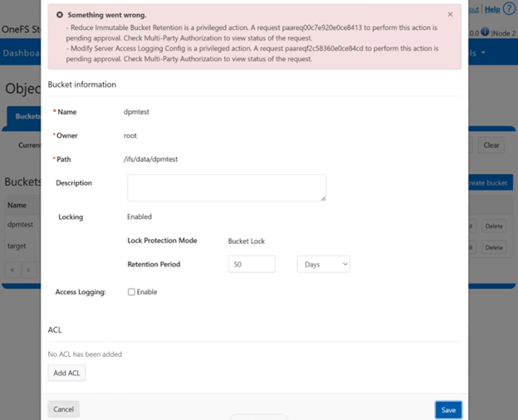Click the Save button
Viewport: 518px width, 420px height.
(x=448, y=409)
